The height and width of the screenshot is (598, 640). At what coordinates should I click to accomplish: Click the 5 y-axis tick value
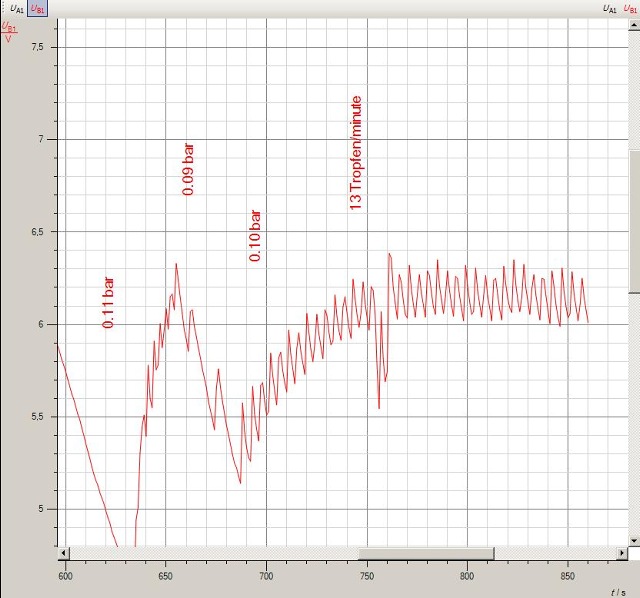(x=41, y=509)
